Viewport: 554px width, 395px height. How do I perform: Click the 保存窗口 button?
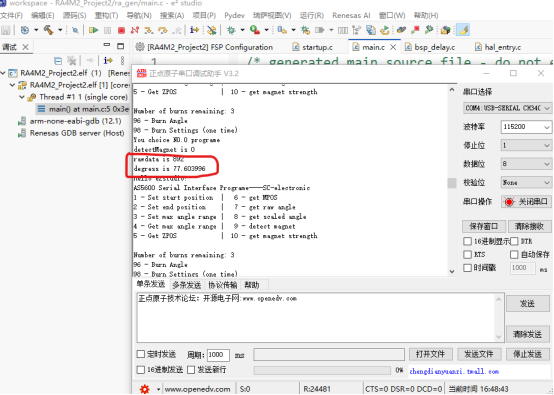(x=483, y=226)
